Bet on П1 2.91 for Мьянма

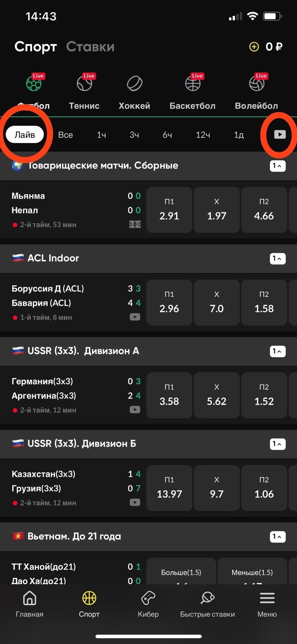coord(169,210)
